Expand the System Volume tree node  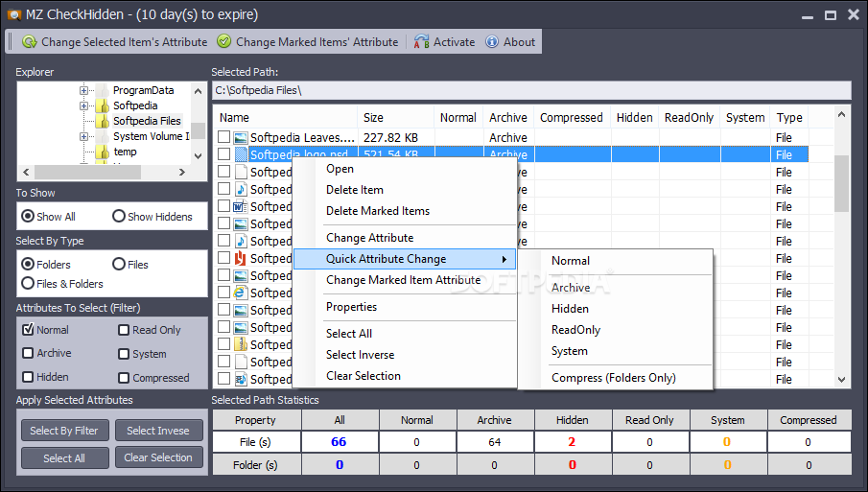[83, 136]
